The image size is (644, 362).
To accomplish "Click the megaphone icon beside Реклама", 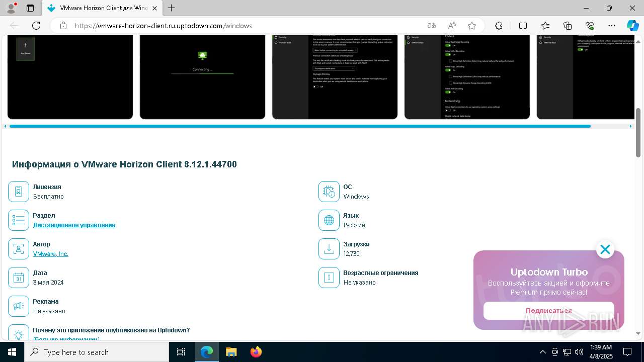I will coord(19,306).
